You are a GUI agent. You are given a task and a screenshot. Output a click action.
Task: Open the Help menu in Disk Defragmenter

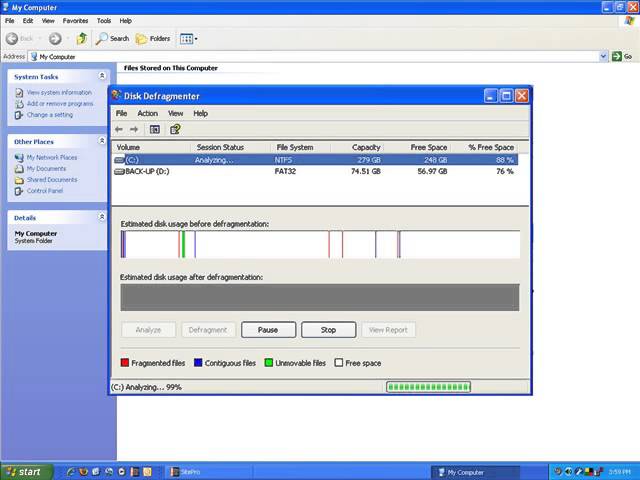(200, 113)
